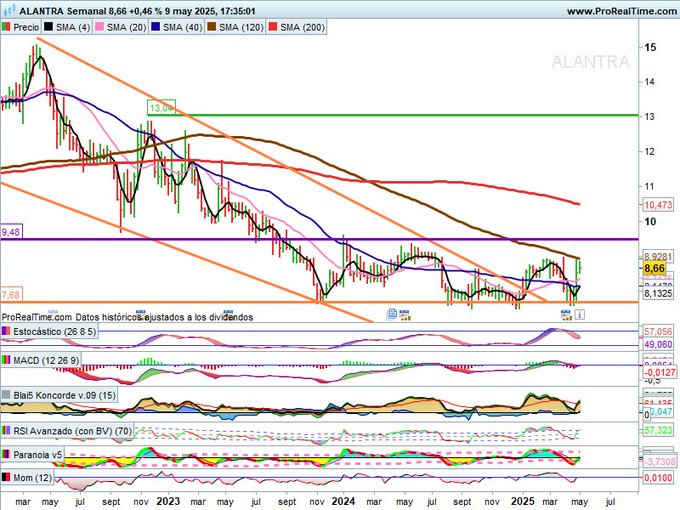Click the info 'i' icon near May 2025
This screenshot has width=680, height=510.
tap(580, 314)
